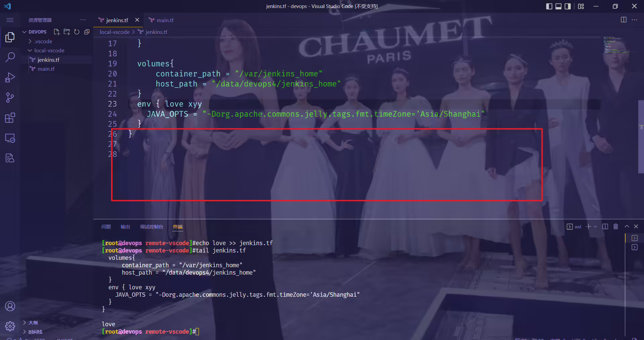The height and width of the screenshot is (340, 644).
Task: Click the editor minimap preview
Action: pyautogui.click(x=616, y=45)
